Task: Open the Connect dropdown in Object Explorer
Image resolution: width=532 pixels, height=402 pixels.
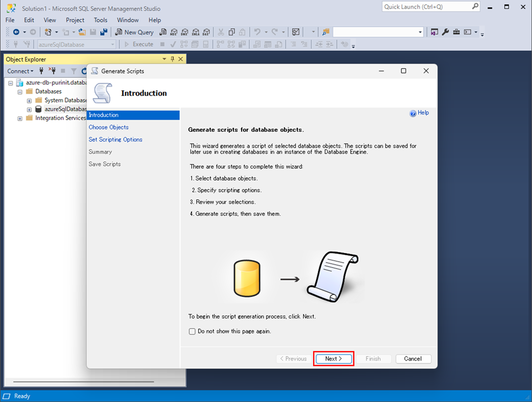Action: [20, 71]
